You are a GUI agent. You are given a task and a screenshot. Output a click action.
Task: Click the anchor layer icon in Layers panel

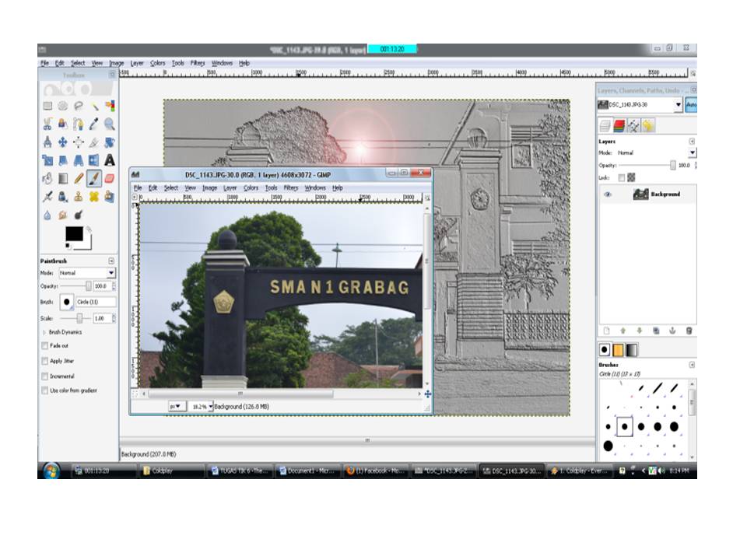click(x=672, y=331)
